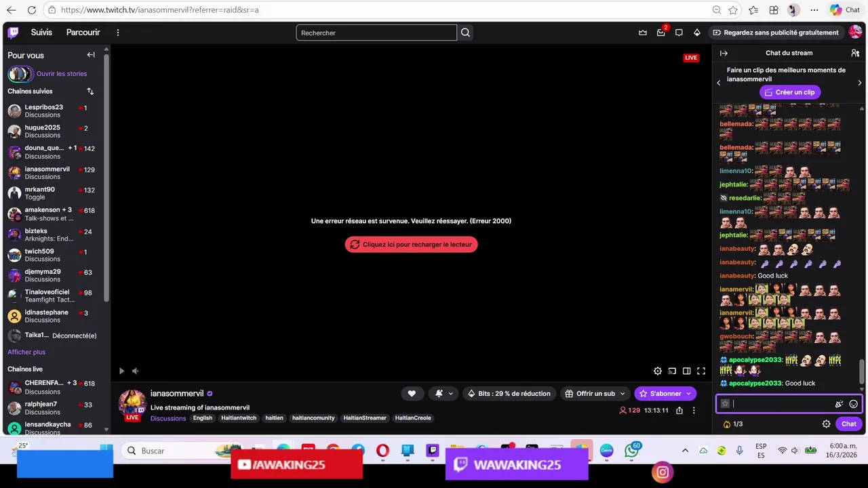Image resolution: width=868 pixels, height=488 pixels.
Task: Open the Discussions category link
Action: click(x=168, y=418)
